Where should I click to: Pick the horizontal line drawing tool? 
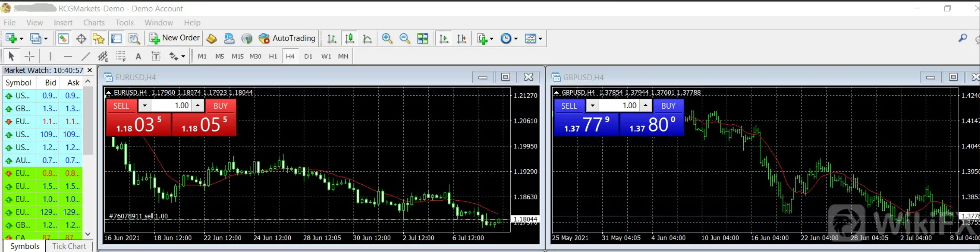[x=68, y=56]
